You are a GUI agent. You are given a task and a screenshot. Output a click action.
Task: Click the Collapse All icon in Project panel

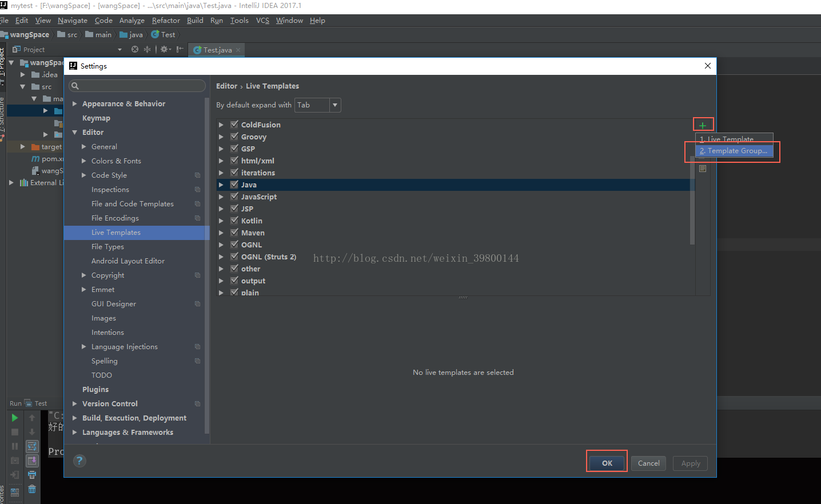pyautogui.click(x=148, y=50)
